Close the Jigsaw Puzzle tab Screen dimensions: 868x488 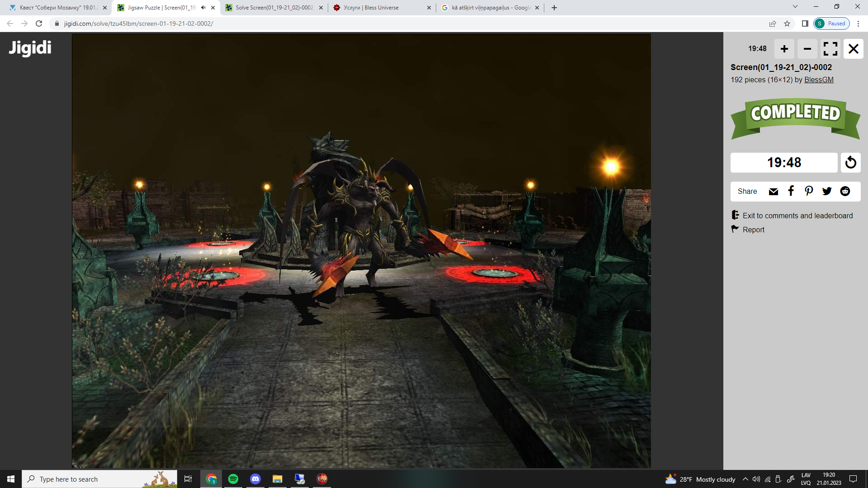(213, 8)
